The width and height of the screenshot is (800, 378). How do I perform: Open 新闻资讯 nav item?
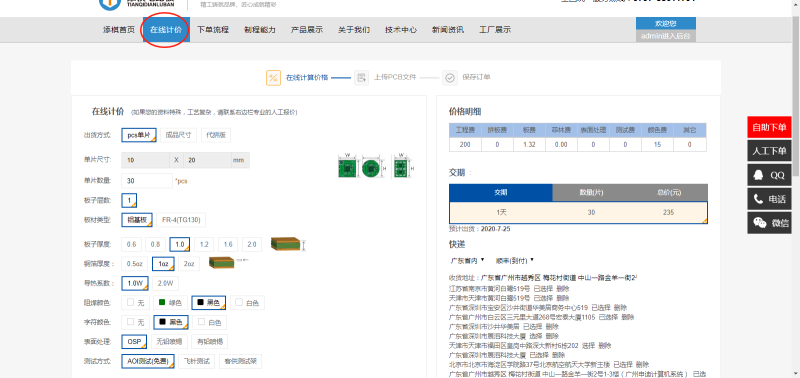(x=447, y=30)
